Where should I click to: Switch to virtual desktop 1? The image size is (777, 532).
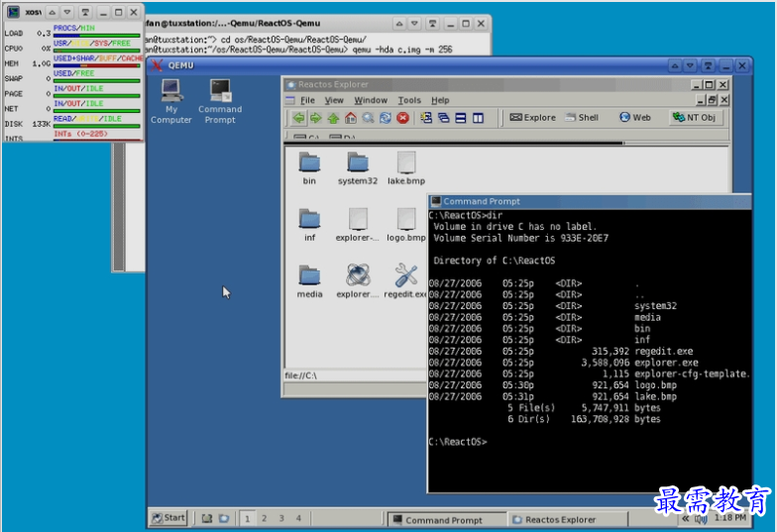click(248, 519)
